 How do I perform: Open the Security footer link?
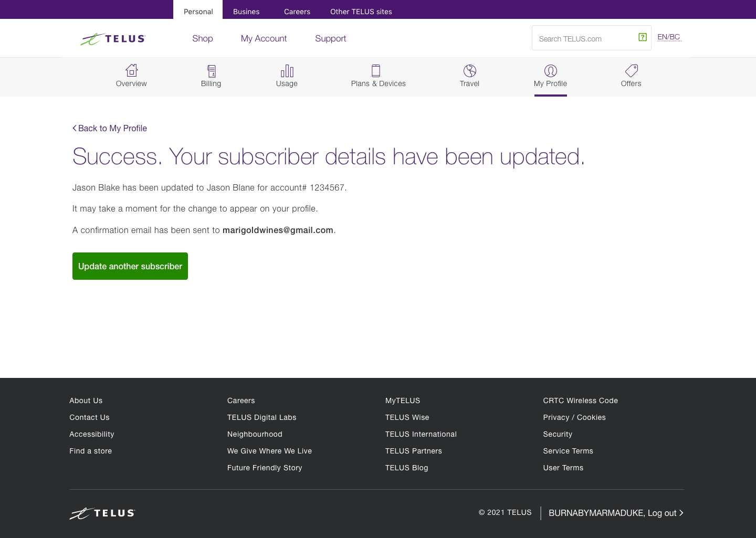[x=558, y=434]
